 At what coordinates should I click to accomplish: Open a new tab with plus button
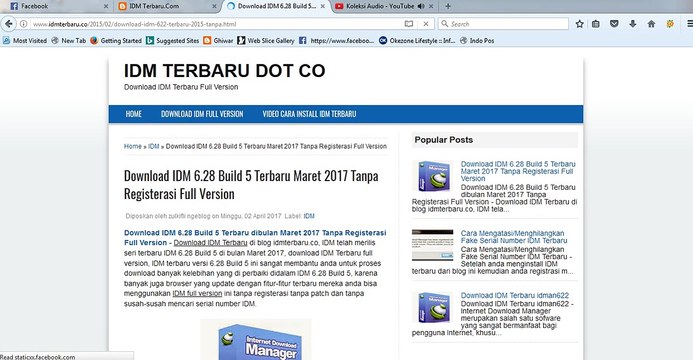(448, 6)
